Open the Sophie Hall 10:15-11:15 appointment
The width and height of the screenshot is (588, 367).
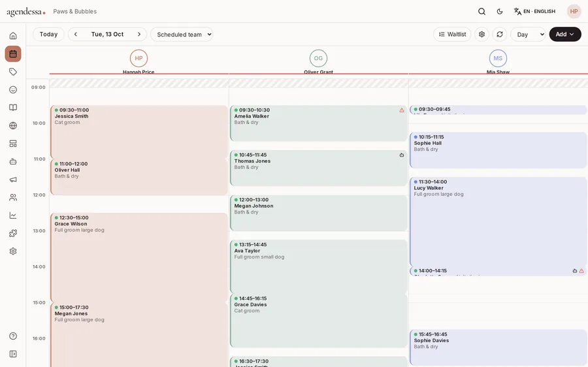(x=498, y=150)
